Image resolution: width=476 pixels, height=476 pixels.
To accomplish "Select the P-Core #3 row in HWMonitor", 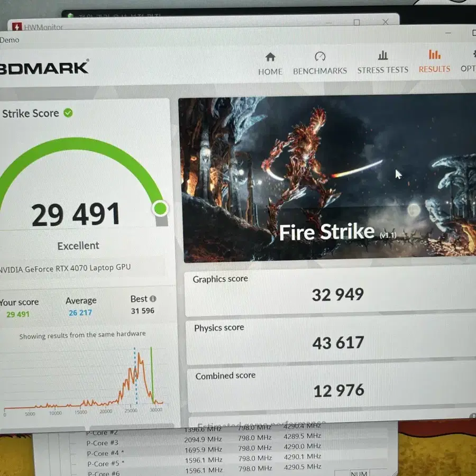I will (204, 440).
